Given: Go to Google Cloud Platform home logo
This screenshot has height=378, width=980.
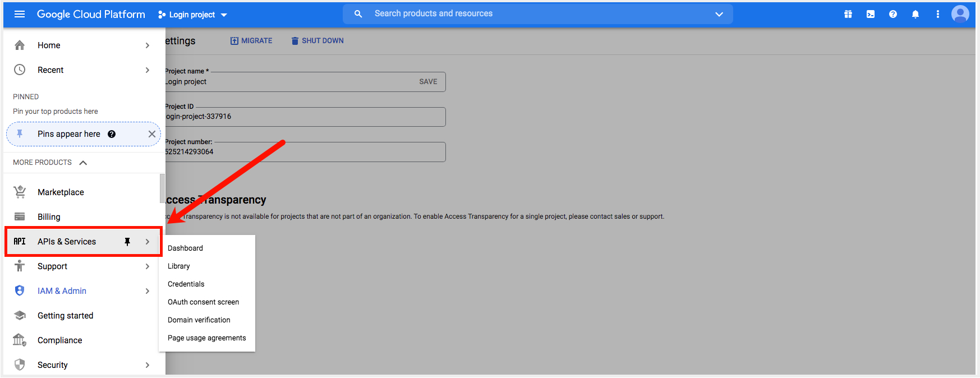Looking at the screenshot, I should [x=91, y=14].
